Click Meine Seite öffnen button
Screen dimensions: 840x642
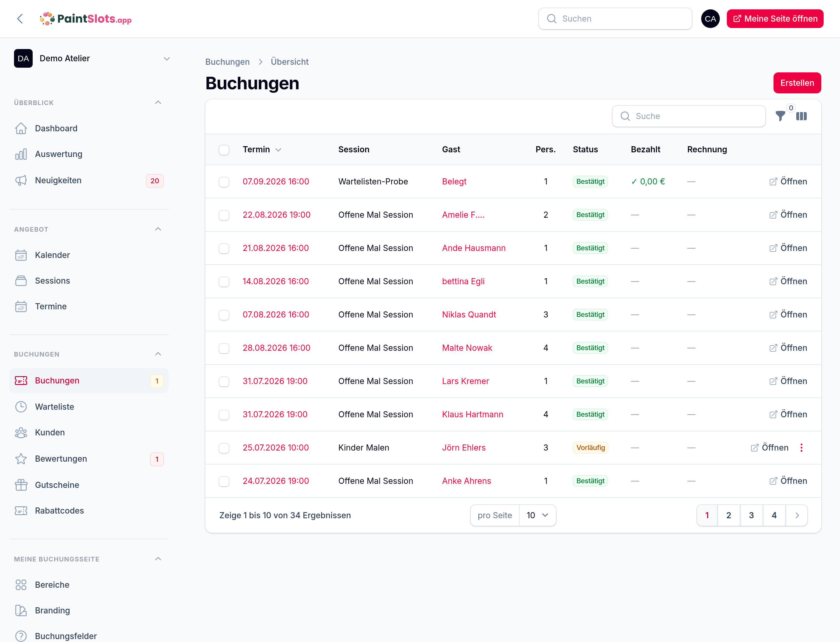click(x=775, y=19)
